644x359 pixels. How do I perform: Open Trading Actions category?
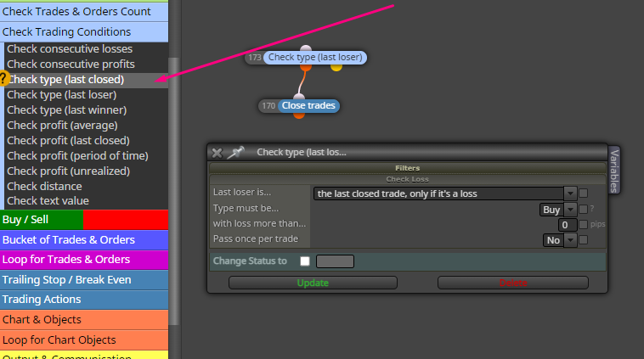(84, 300)
